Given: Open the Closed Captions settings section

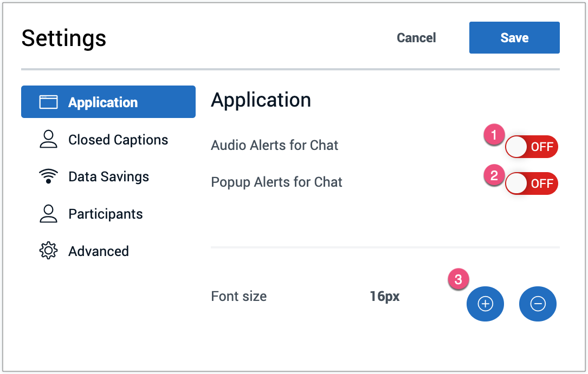Looking at the screenshot, I should click(118, 140).
